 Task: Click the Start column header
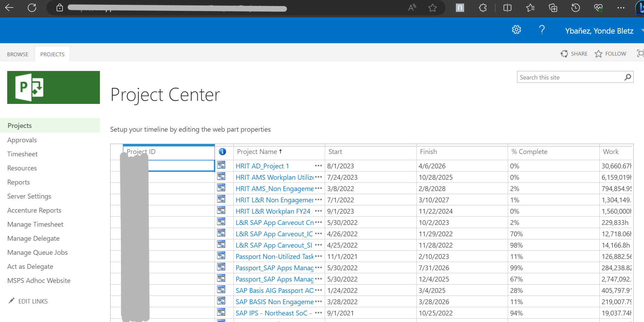pos(335,152)
